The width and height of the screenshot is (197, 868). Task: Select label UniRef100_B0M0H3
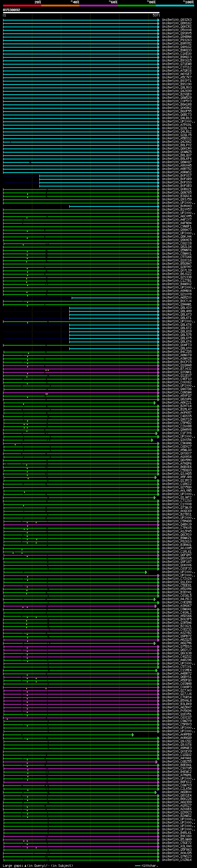[x=177, y=206]
